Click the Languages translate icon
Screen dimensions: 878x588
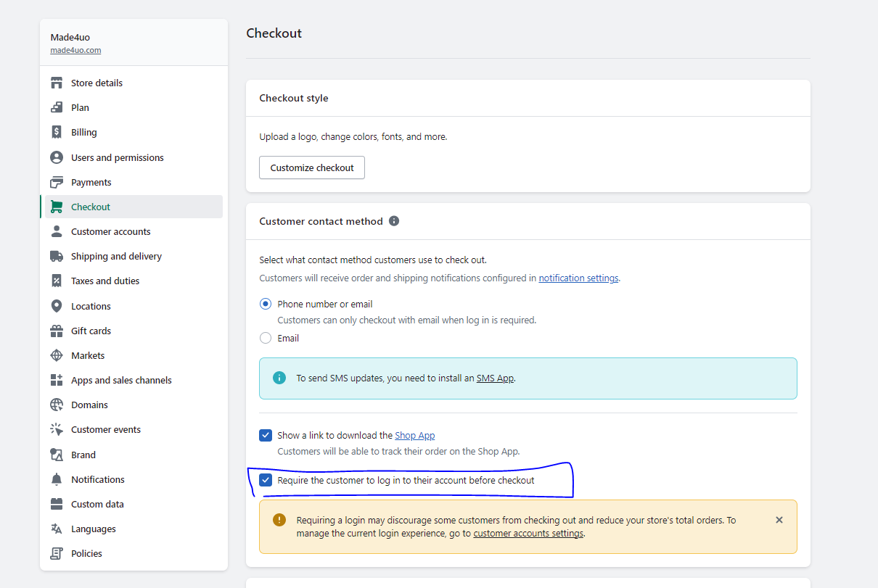(x=57, y=529)
